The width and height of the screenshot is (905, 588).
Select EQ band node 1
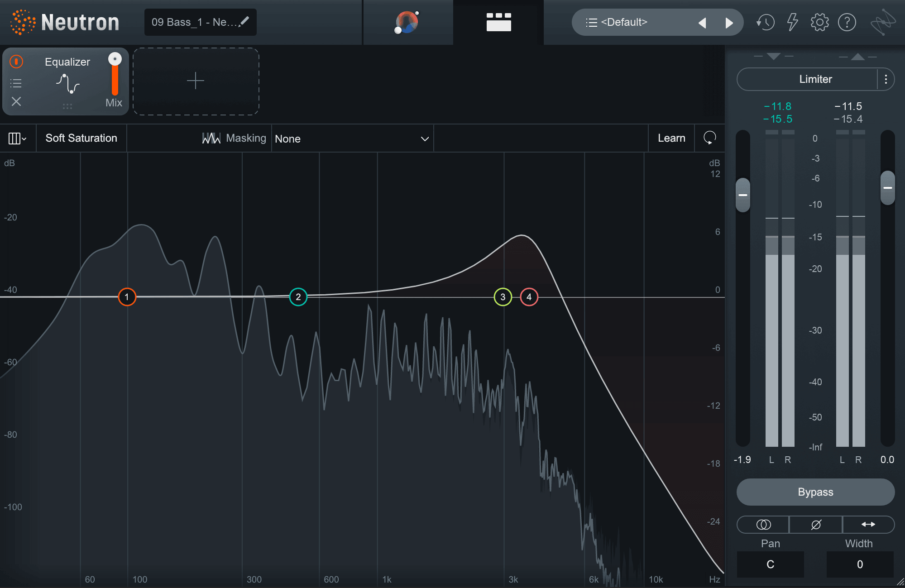127,297
